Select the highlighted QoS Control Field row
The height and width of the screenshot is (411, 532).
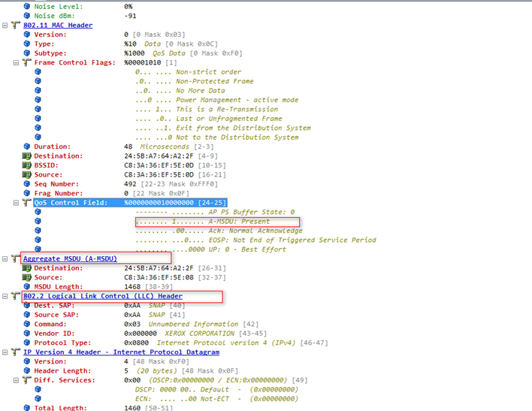pyautogui.click(x=130, y=203)
